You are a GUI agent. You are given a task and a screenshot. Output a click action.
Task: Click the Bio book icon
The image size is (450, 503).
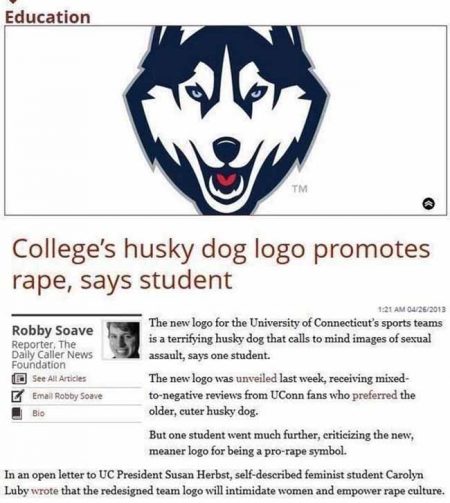point(17,413)
